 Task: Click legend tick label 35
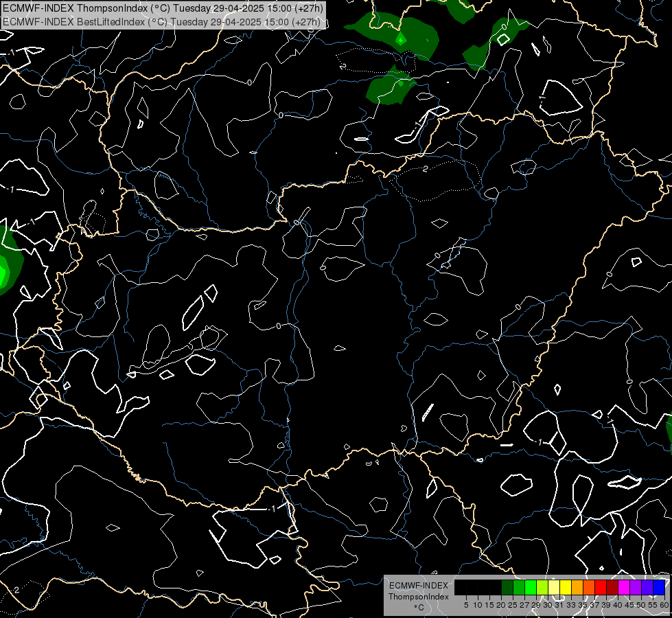pos(583,605)
